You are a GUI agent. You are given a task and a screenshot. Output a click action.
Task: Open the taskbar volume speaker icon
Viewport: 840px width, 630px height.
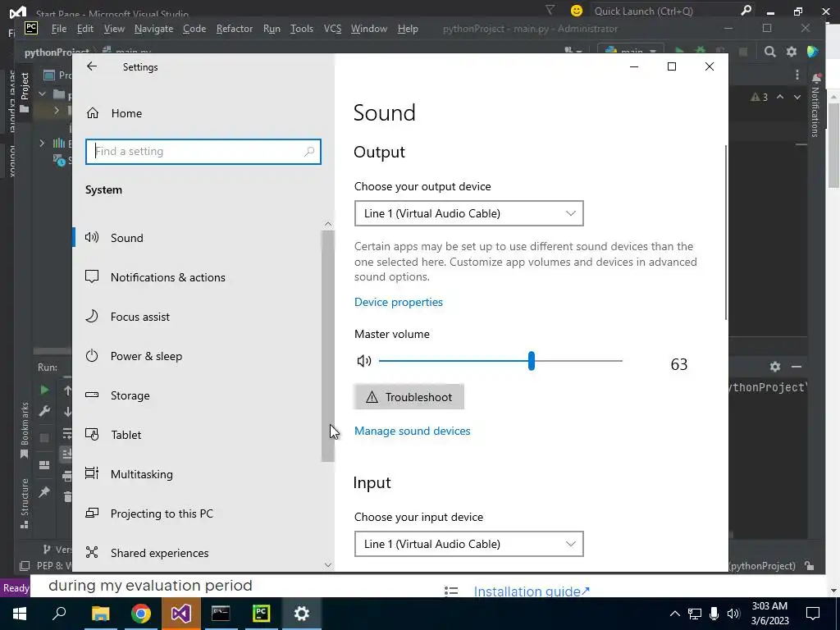pos(733,614)
